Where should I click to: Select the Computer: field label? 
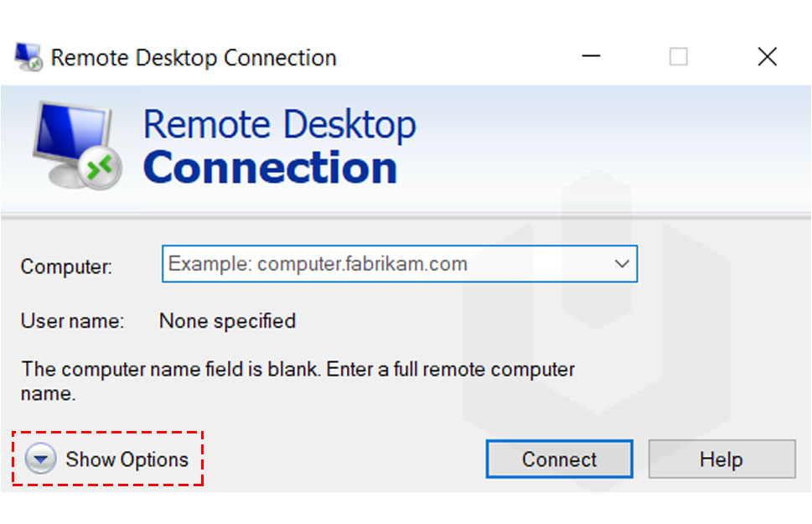(x=66, y=267)
